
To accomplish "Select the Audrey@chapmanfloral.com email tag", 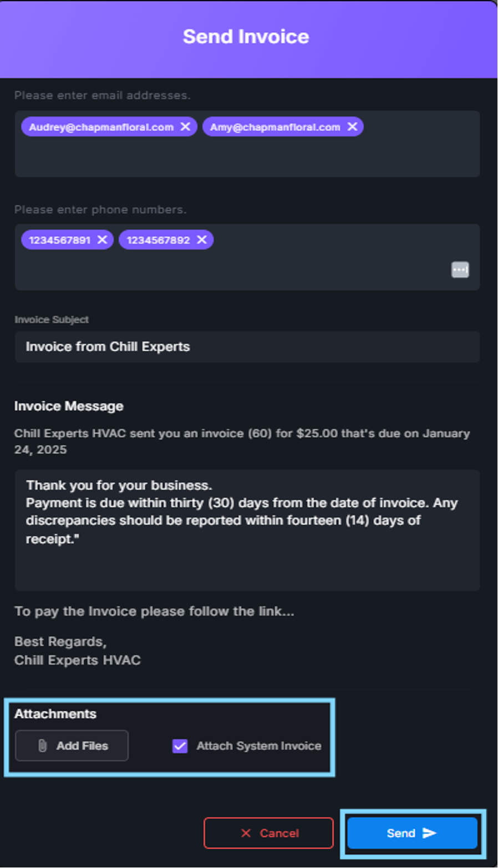I will click(x=101, y=127).
